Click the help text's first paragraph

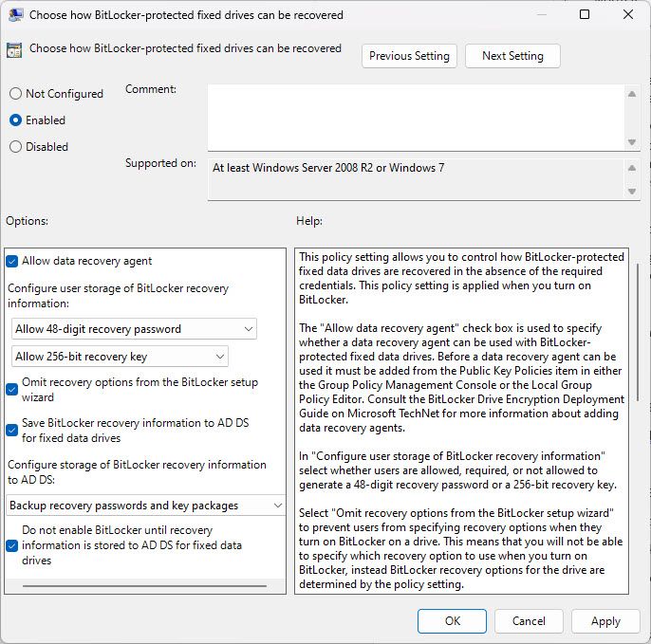(x=461, y=278)
